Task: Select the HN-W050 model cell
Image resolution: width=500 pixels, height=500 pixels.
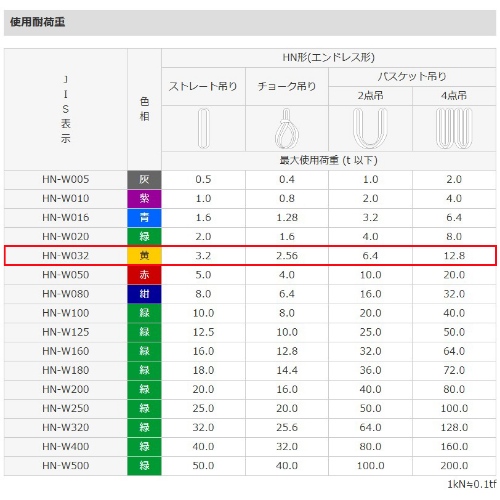Action: (66, 275)
